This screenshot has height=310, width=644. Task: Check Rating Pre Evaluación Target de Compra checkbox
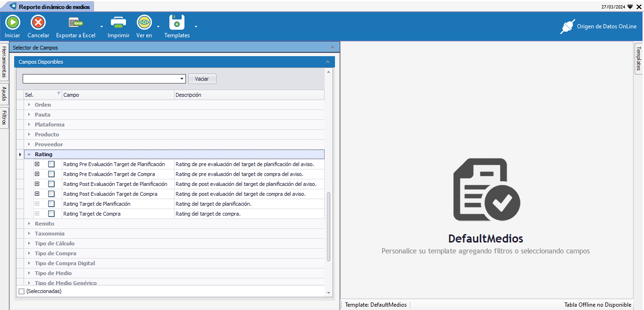coord(51,174)
